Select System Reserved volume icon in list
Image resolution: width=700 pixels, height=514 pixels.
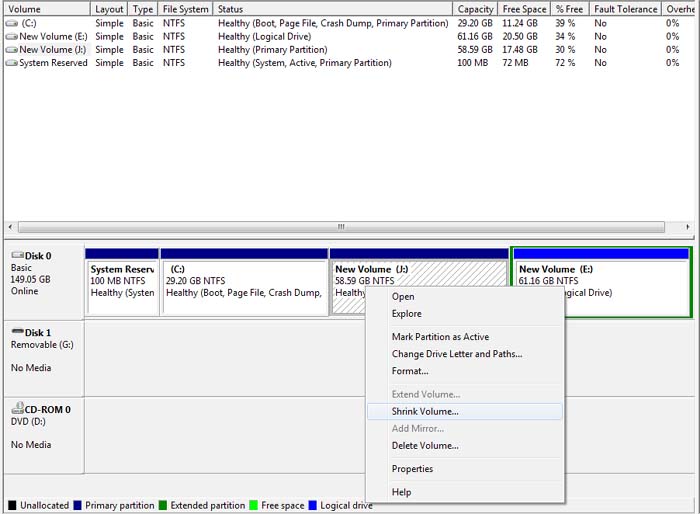click(x=11, y=63)
